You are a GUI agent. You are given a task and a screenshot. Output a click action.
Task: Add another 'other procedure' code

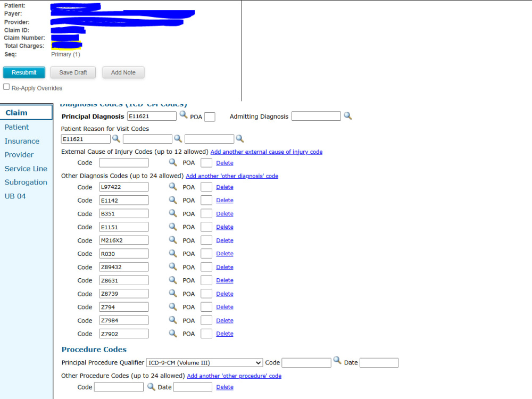pyautogui.click(x=234, y=376)
